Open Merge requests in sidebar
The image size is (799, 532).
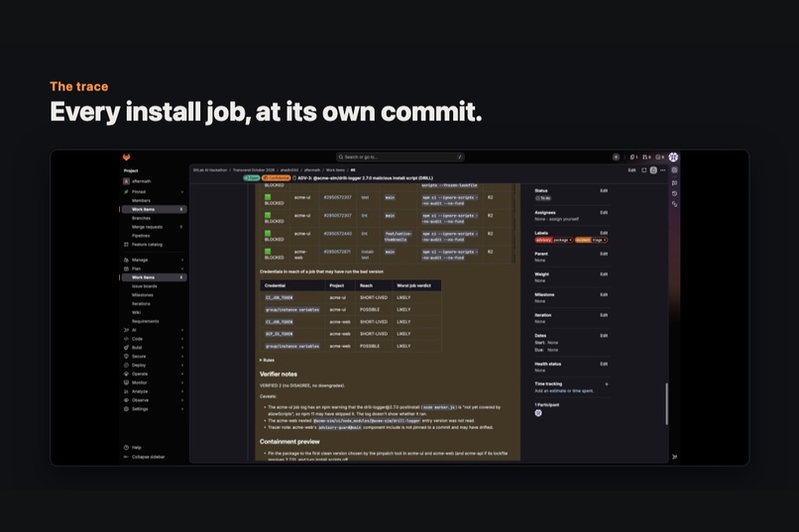point(148,227)
